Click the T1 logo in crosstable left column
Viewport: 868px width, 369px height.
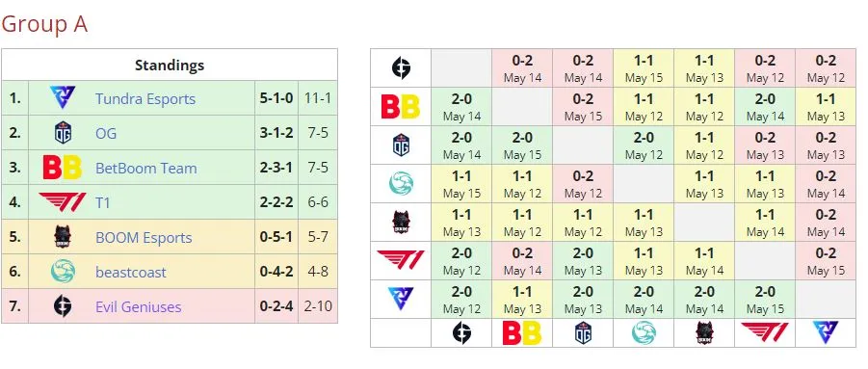[401, 259]
